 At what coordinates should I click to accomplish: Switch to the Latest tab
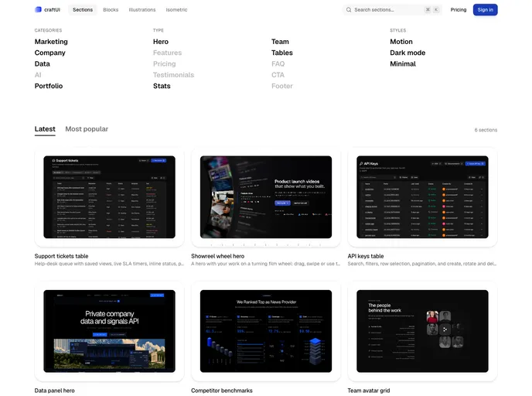coord(45,129)
